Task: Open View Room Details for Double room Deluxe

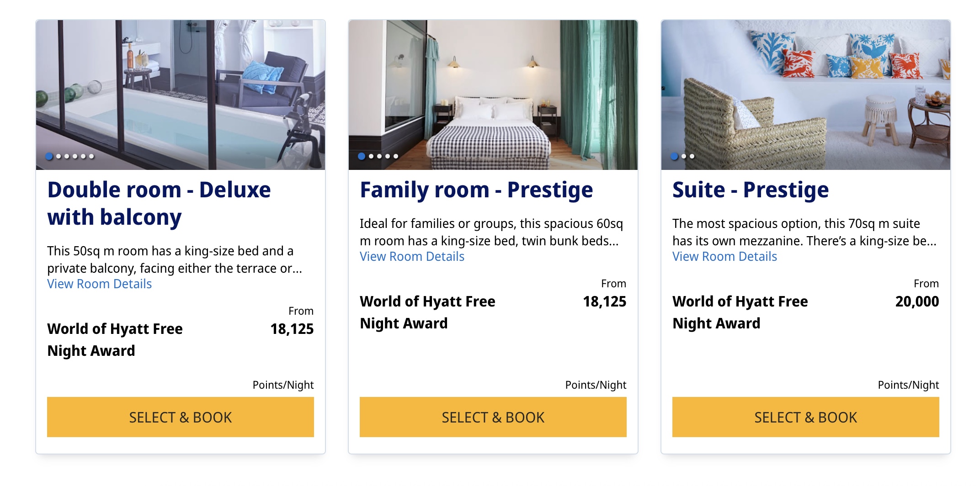Action: point(99,284)
